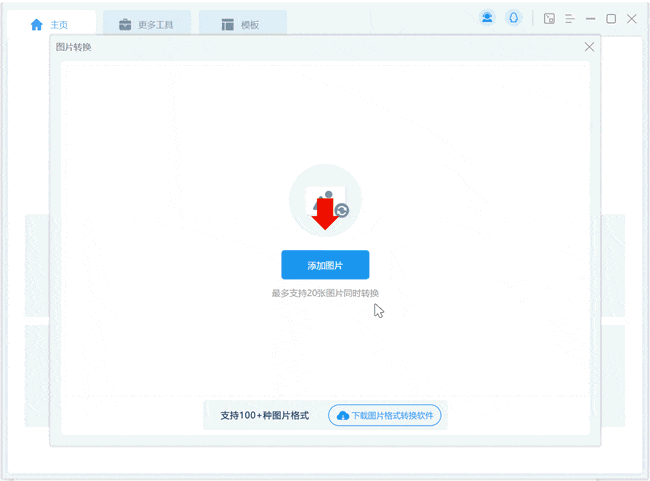Click the cloud download icon
650x481 pixels.
pos(343,415)
